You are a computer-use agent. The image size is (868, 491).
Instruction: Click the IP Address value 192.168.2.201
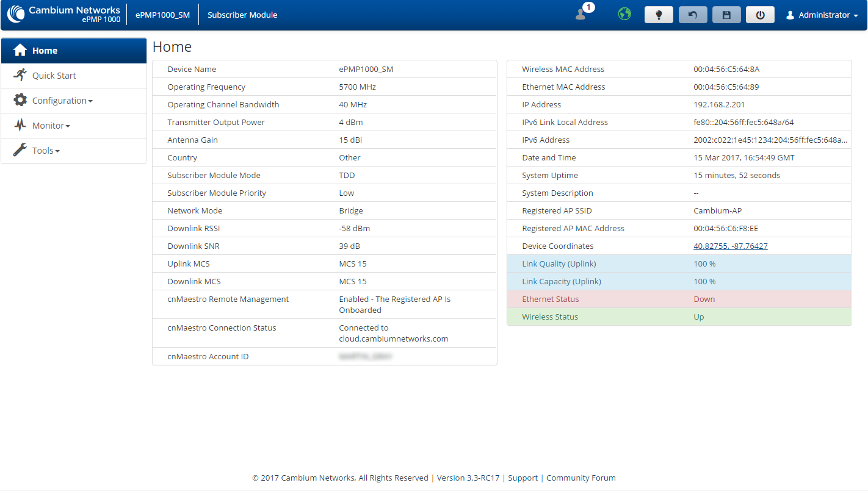pos(719,104)
